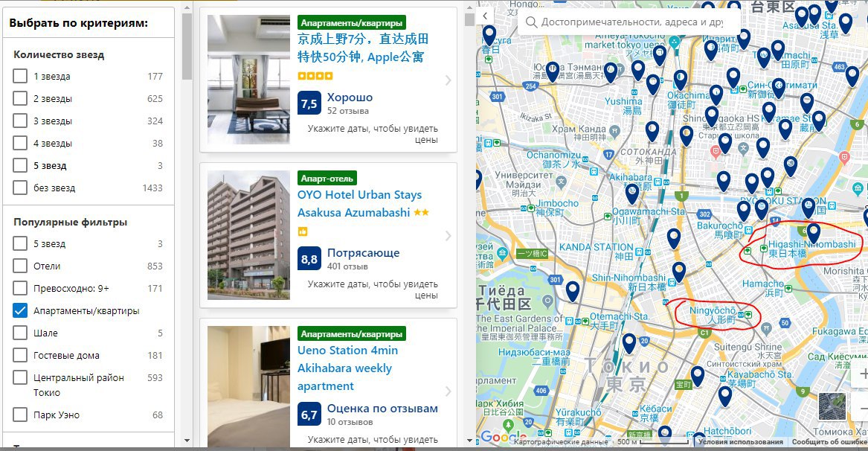Open OYO Hotel listing via right chevron
The width and height of the screenshot is (868, 451).
pos(449,236)
